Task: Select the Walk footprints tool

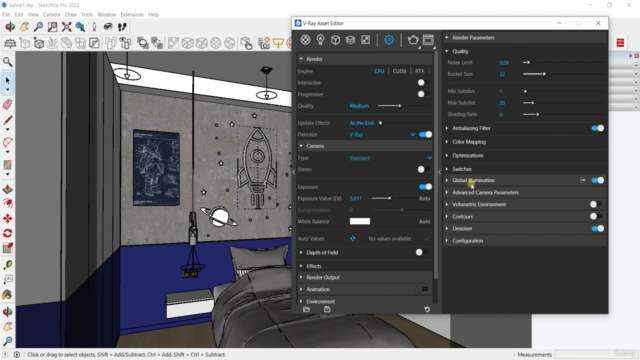Action: click(x=122, y=27)
